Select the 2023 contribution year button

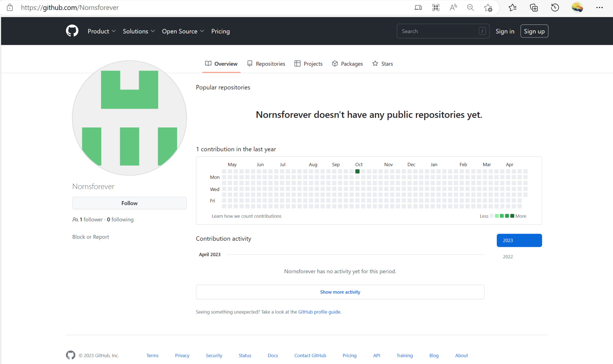[519, 240]
